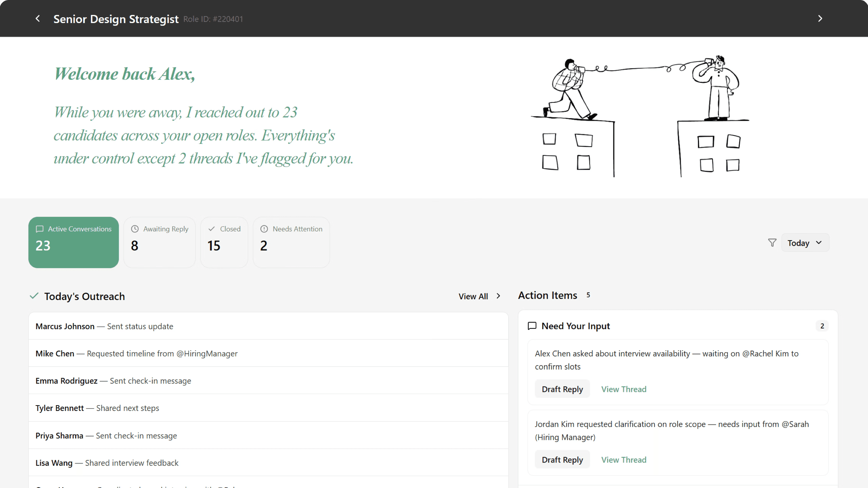Click the speech bubble icon beside Need Your Input

[532, 326]
